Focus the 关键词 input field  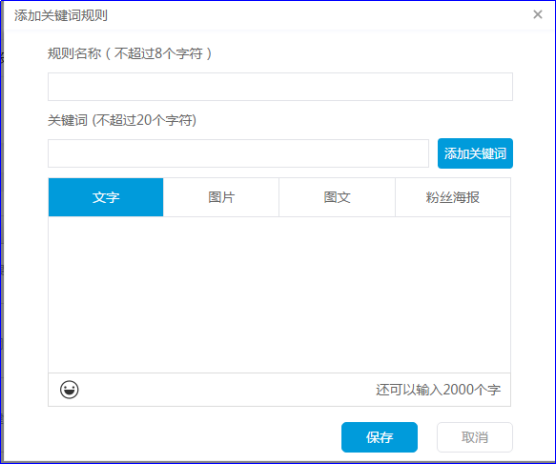(x=238, y=153)
